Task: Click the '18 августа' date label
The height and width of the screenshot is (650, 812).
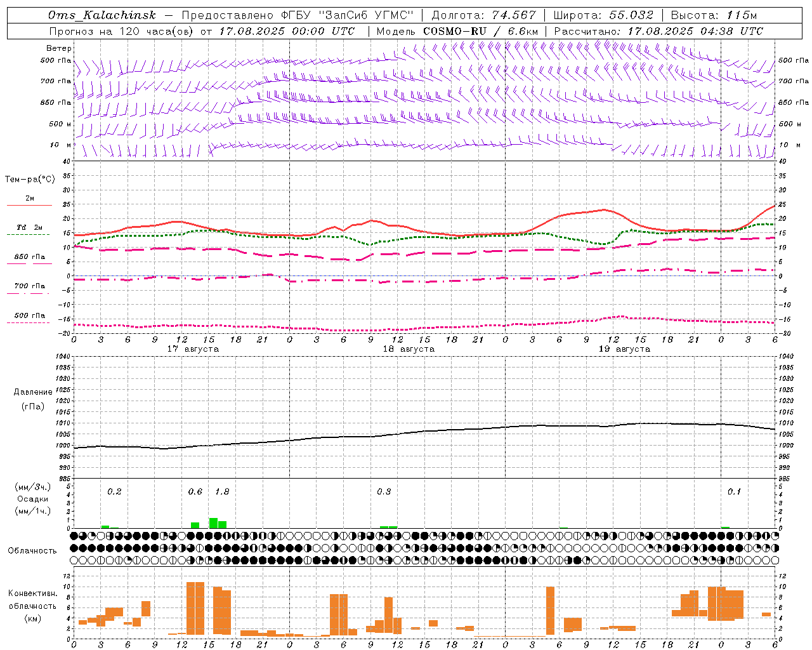Action: [409, 349]
